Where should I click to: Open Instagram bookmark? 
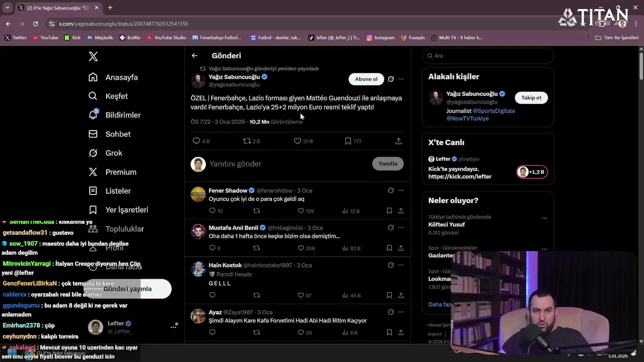(380, 38)
